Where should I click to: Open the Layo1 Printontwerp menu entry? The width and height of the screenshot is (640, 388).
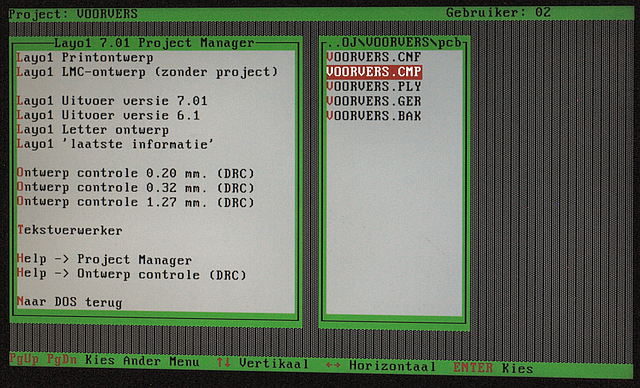point(85,58)
